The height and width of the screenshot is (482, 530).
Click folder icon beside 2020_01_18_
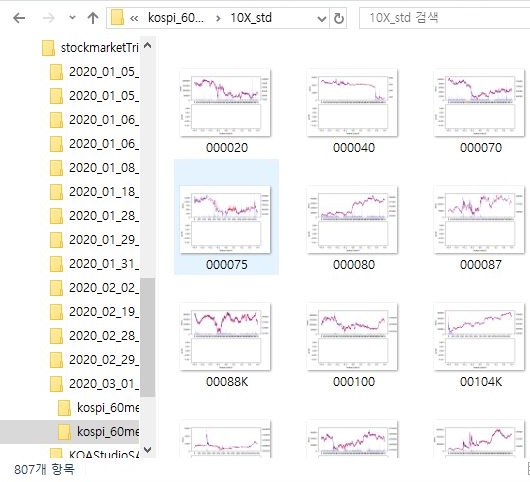click(56, 192)
